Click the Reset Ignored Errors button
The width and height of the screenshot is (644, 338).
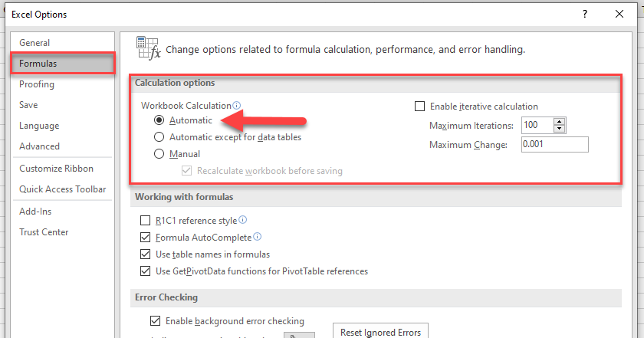pos(380,331)
